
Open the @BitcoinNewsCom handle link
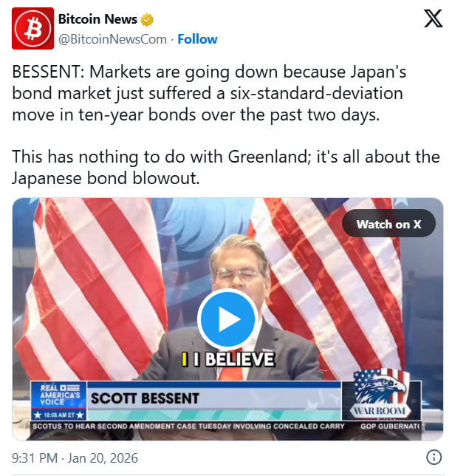[112, 39]
